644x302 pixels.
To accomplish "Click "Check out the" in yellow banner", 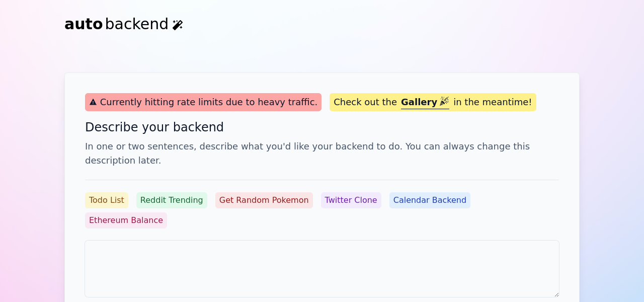I will tap(365, 102).
